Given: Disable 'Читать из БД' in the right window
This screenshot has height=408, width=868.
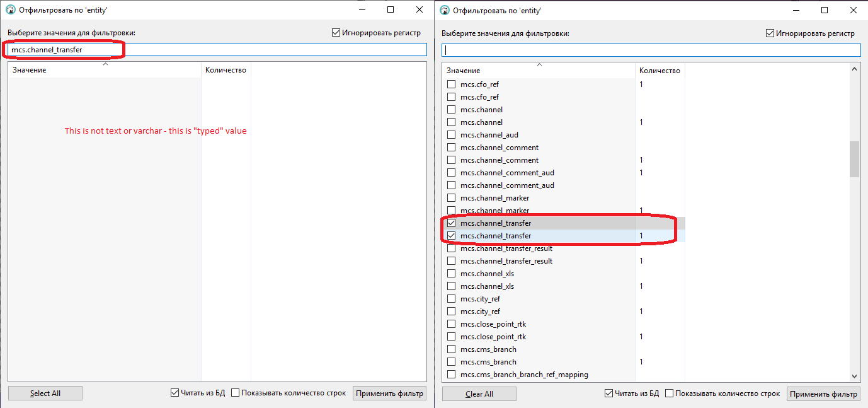Looking at the screenshot, I should (608, 392).
